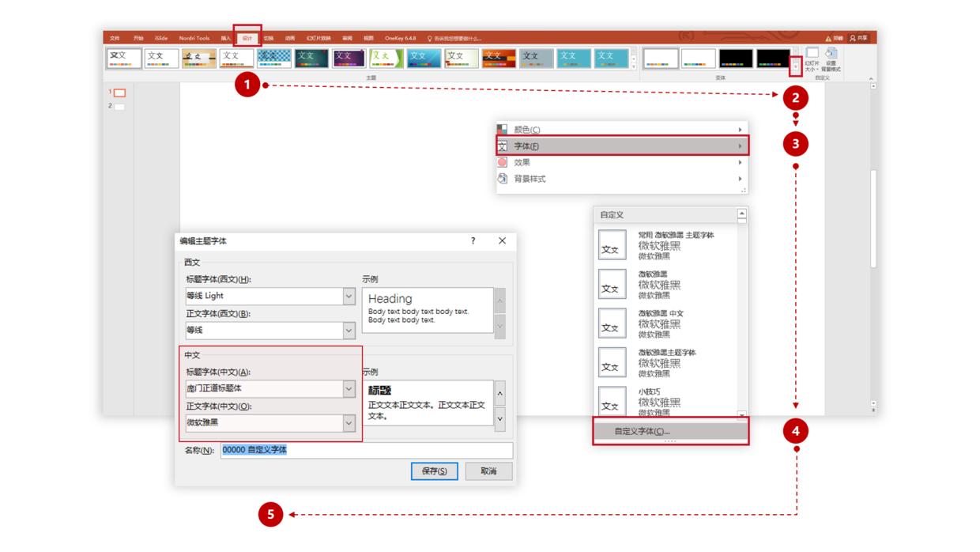This screenshot has width=980, height=552.
Task: Collapse the ribbon using the chevron arrow
Action: tap(871, 79)
